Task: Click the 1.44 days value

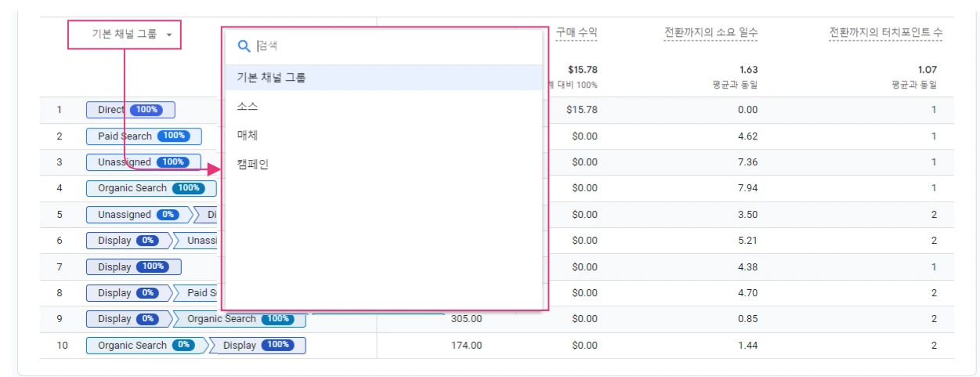Action: click(x=747, y=346)
